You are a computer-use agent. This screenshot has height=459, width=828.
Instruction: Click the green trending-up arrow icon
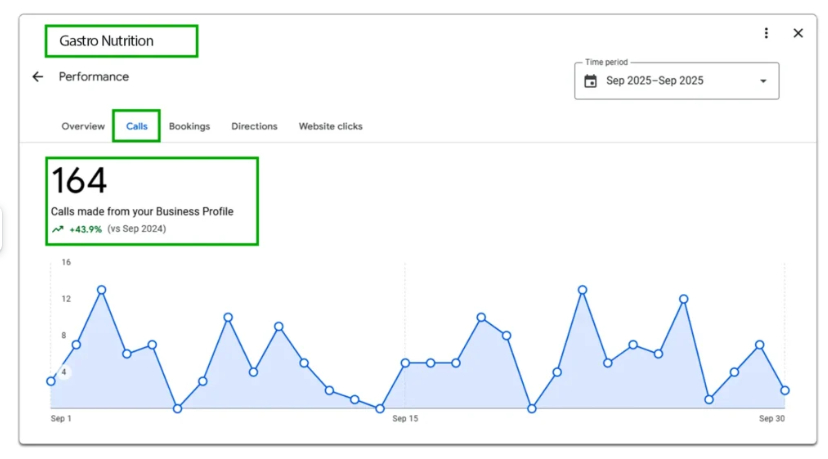[x=57, y=229]
